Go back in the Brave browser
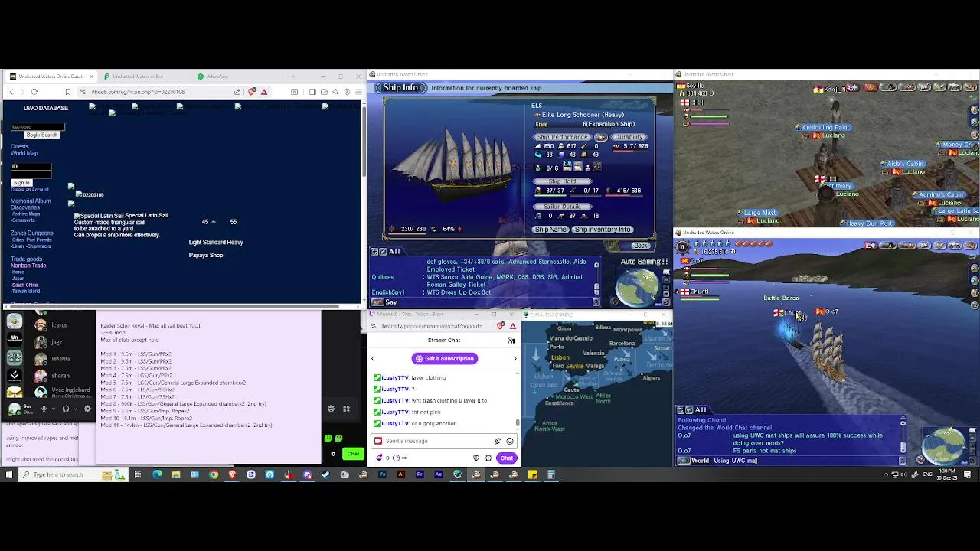 tap(11, 92)
